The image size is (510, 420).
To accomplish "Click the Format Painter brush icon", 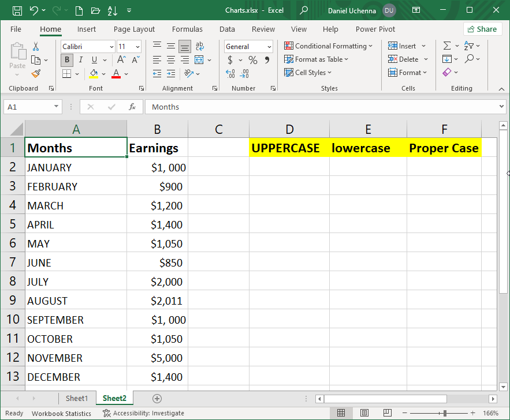I will pyautogui.click(x=36, y=73).
